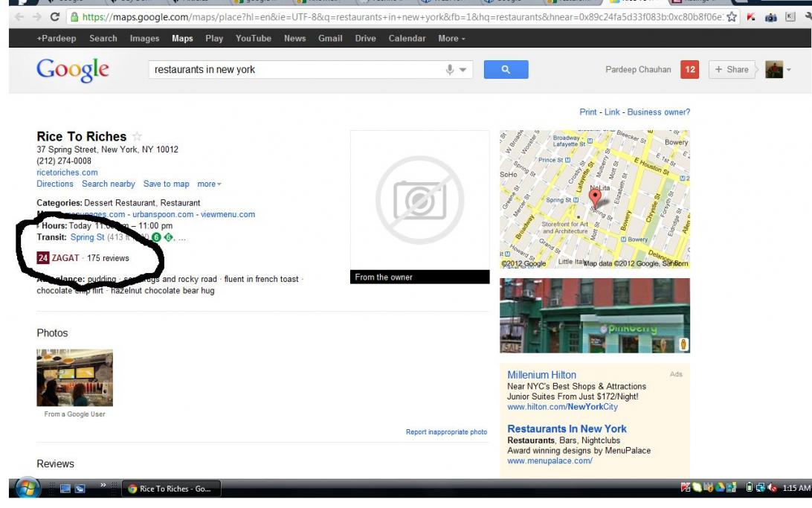
Task: Click the green circle 6 train icon
Action: click(x=156, y=237)
